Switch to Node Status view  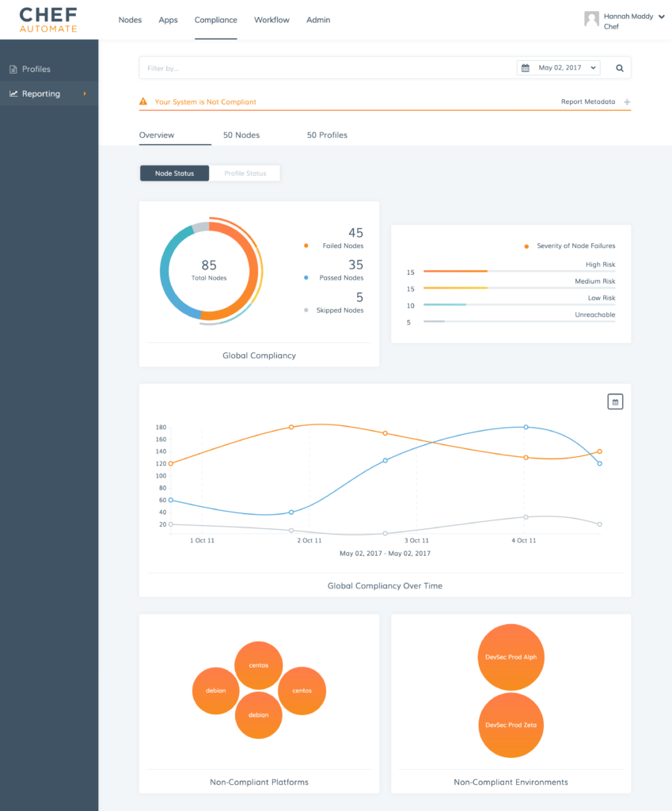174,173
